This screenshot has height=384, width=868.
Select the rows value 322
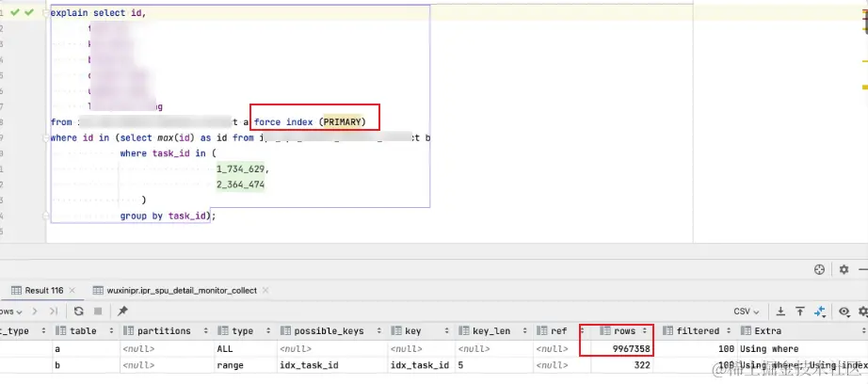pyautogui.click(x=642, y=365)
